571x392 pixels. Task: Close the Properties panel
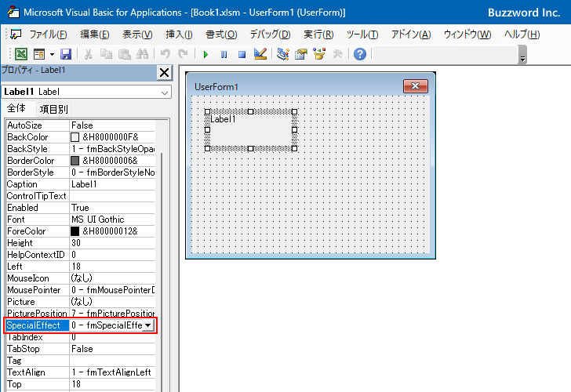tap(164, 72)
